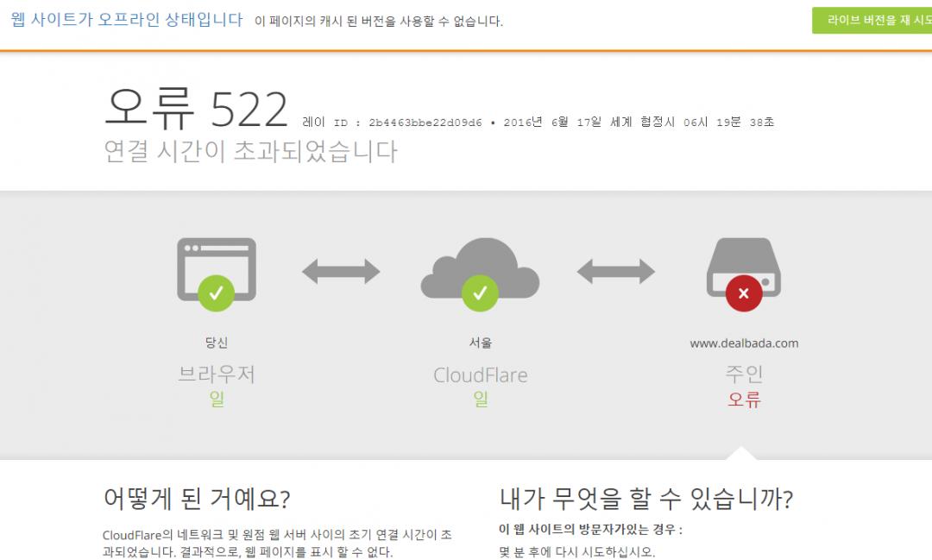Click the 웹 사이트가 오프라인 상태입니다 header
932x560 pixels.
click(x=127, y=20)
